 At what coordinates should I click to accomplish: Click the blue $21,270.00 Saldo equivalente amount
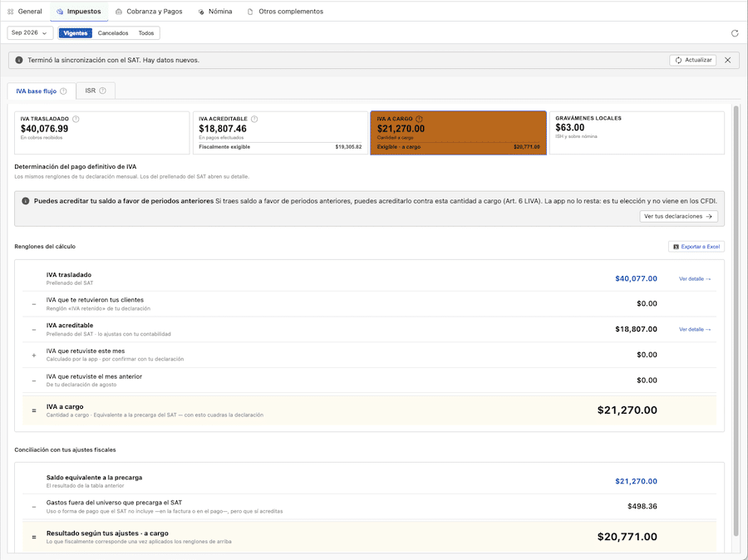pyautogui.click(x=636, y=481)
